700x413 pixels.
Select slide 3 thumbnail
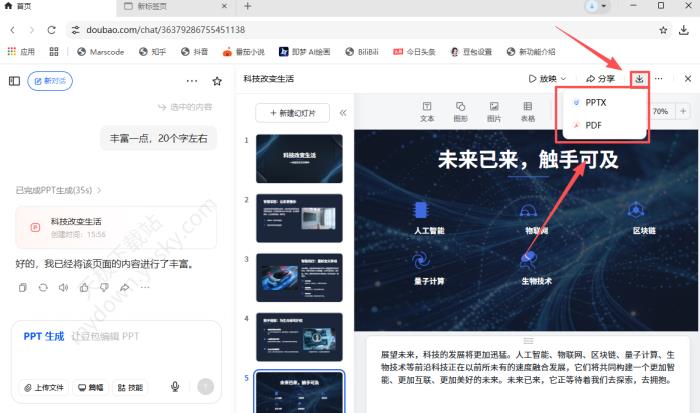299,277
